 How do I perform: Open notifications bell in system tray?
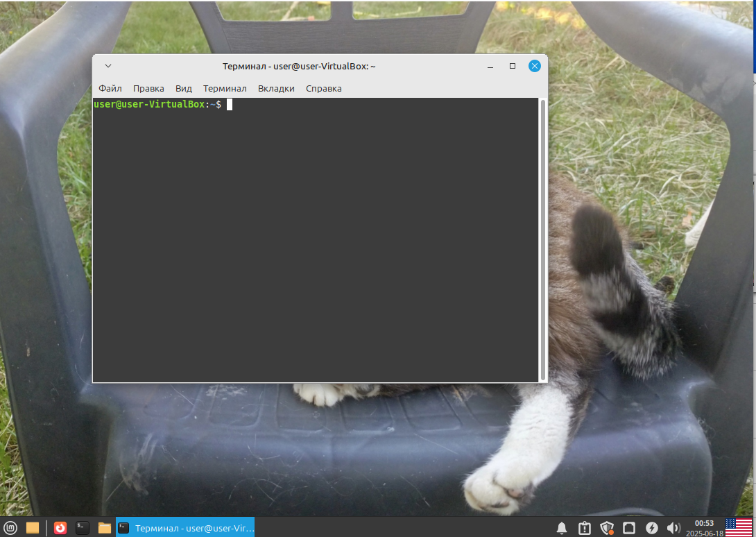coord(562,528)
